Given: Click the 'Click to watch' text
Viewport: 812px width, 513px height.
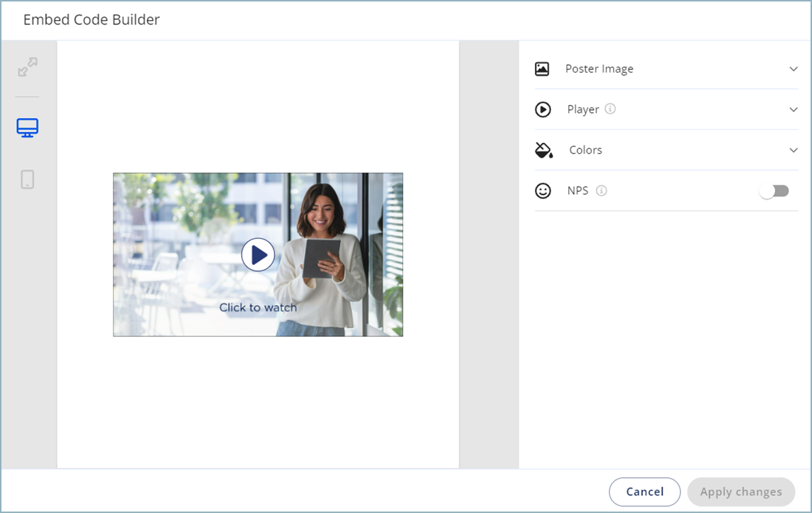Looking at the screenshot, I should 258,307.
